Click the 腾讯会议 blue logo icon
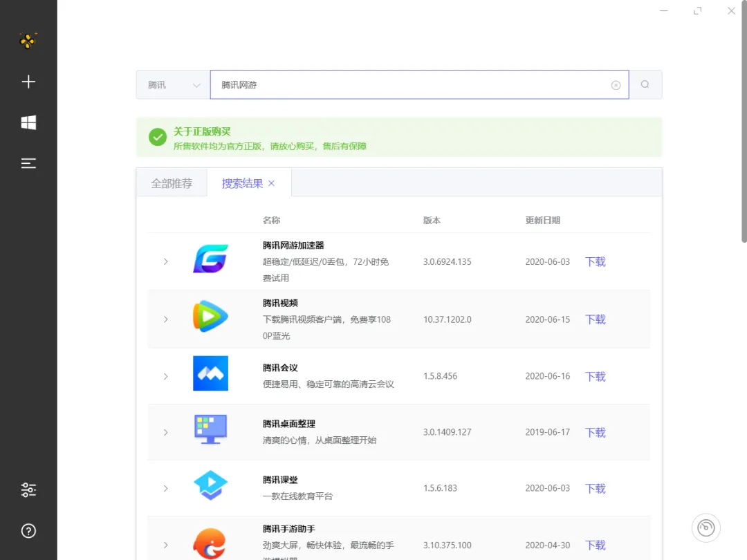747x560 pixels. 210,373
